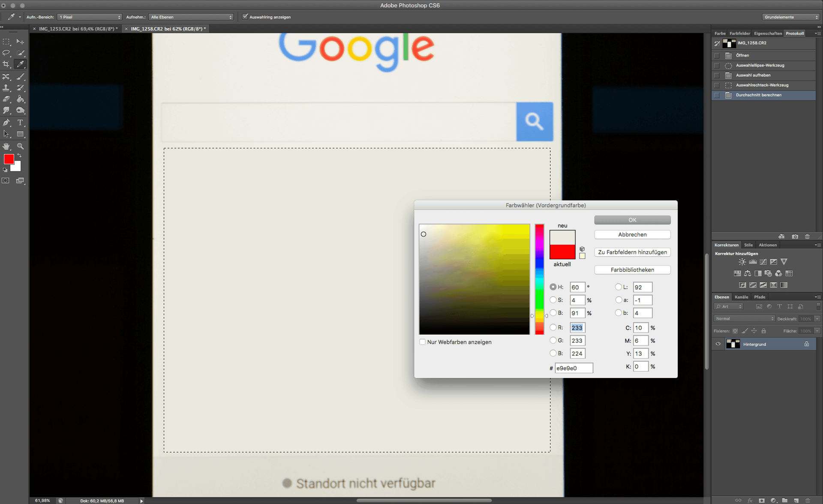Select the Rectangular Marquee tool
The width and height of the screenshot is (823, 504).
[x=6, y=42]
